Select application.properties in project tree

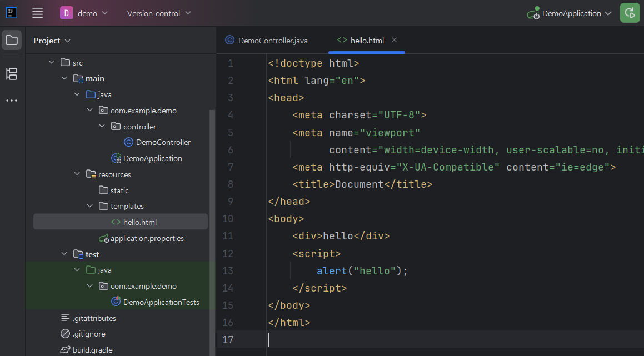click(147, 239)
